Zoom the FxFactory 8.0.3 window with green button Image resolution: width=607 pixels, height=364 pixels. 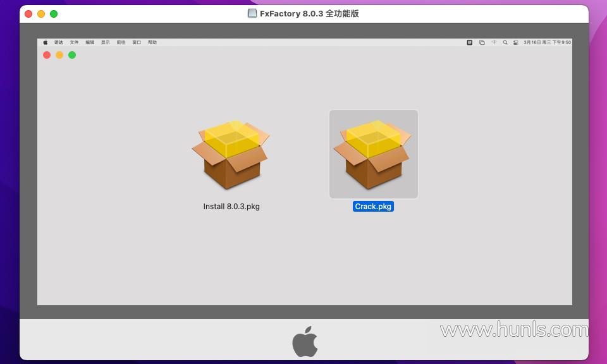54,14
